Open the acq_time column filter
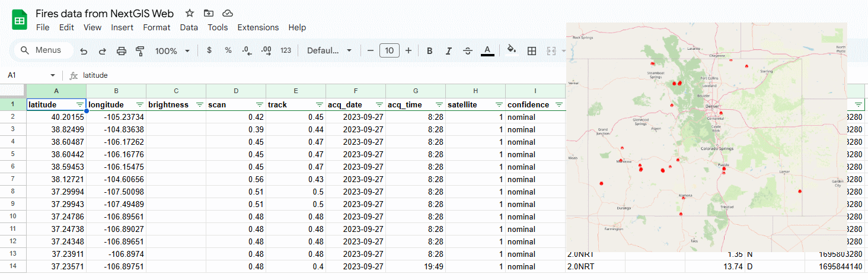This screenshot has width=868, height=280. coord(439,104)
